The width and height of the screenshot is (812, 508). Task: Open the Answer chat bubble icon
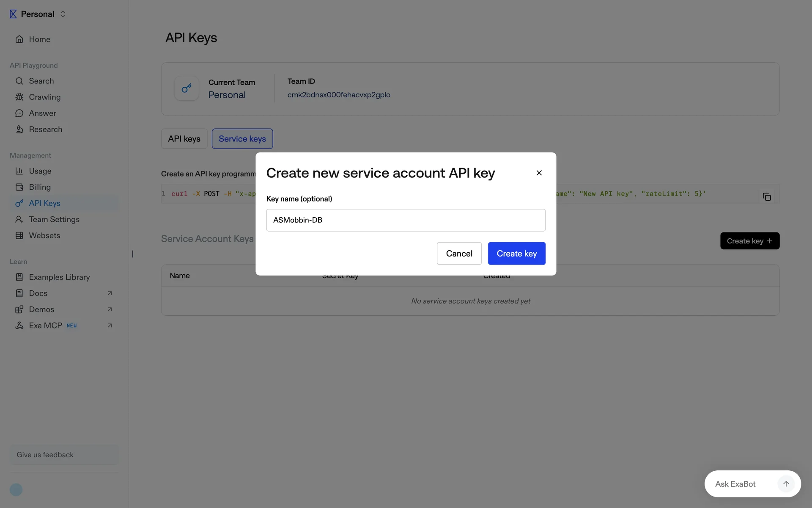(x=19, y=113)
